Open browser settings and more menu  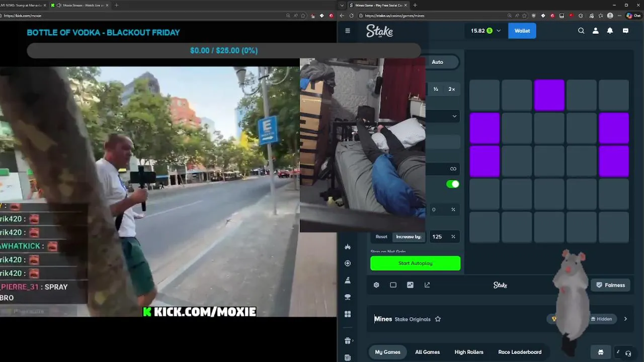(619, 16)
